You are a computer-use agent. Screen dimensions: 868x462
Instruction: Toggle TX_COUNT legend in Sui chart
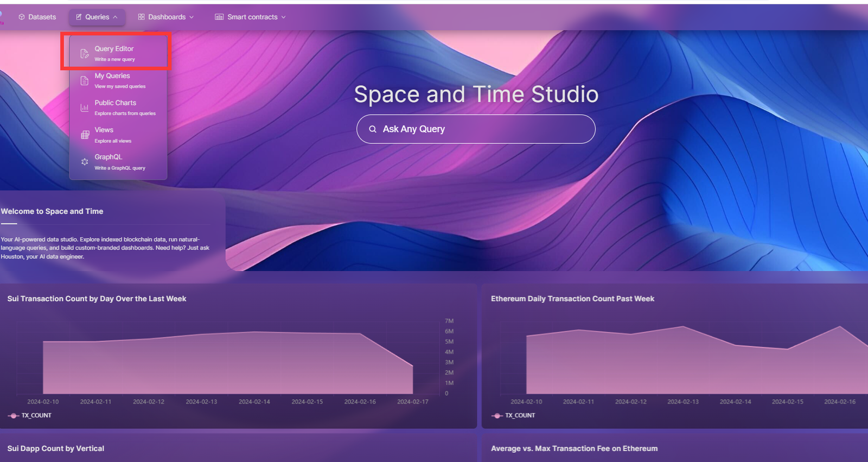click(x=30, y=415)
